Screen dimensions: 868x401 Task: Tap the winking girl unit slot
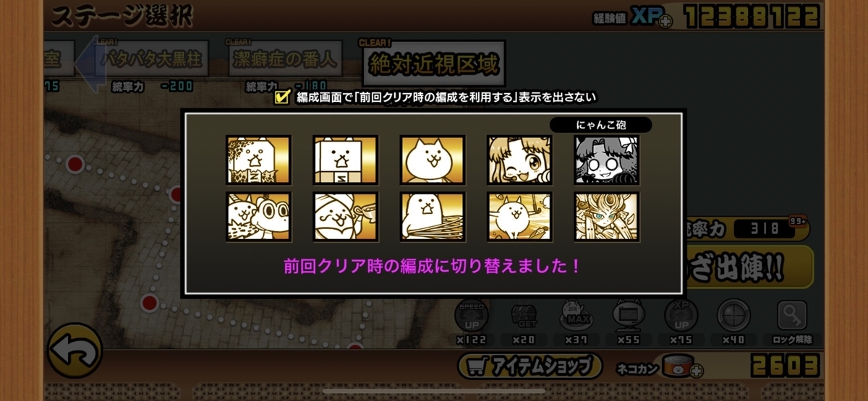click(x=519, y=160)
